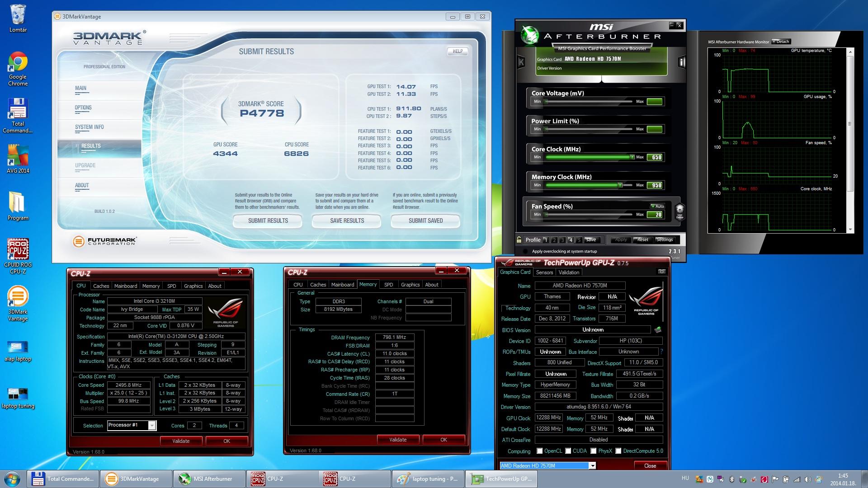868x488 pixels.
Task: Click Afterburner profile lock icon
Action: click(x=519, y=240)
